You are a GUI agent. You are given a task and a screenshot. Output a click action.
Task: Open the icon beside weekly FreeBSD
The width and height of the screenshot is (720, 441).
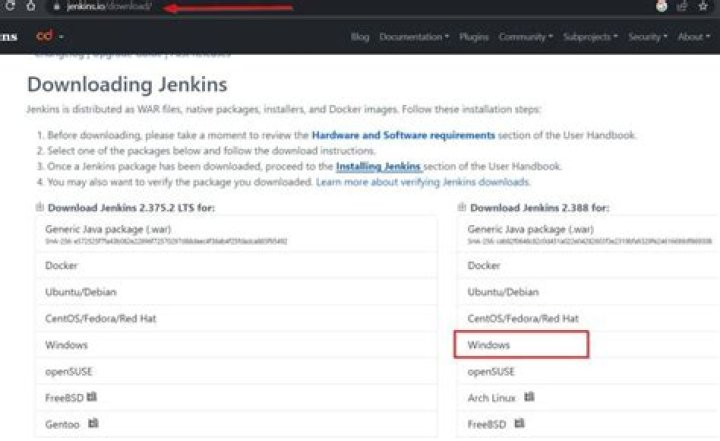pyautogui.click(x=519, y=423)
